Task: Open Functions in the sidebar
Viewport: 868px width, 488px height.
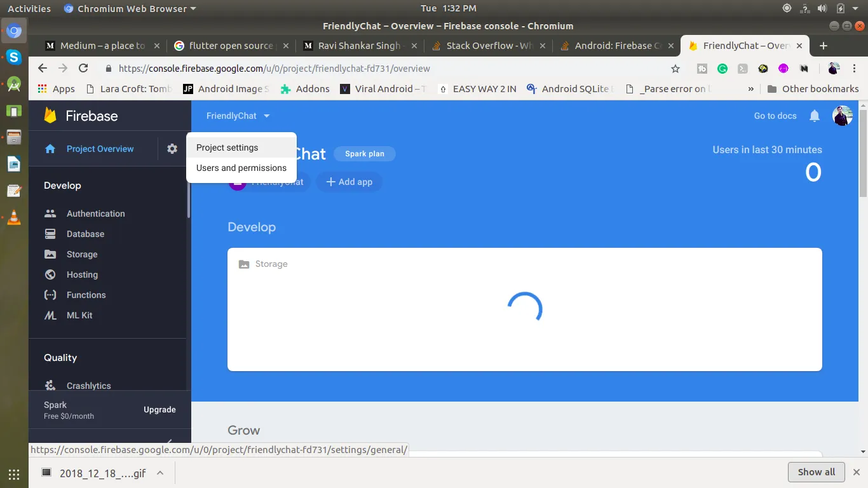Action: 86,295
